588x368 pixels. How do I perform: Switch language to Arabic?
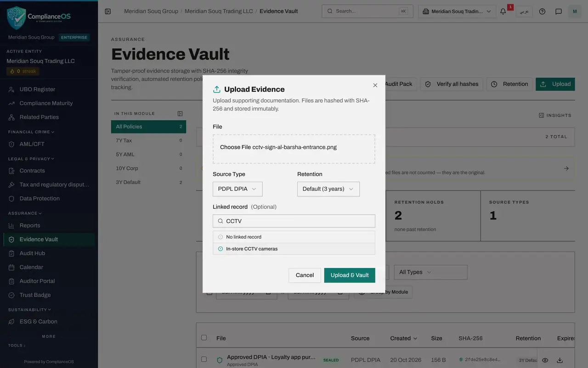pyautogui.click(x=524, y=11)
